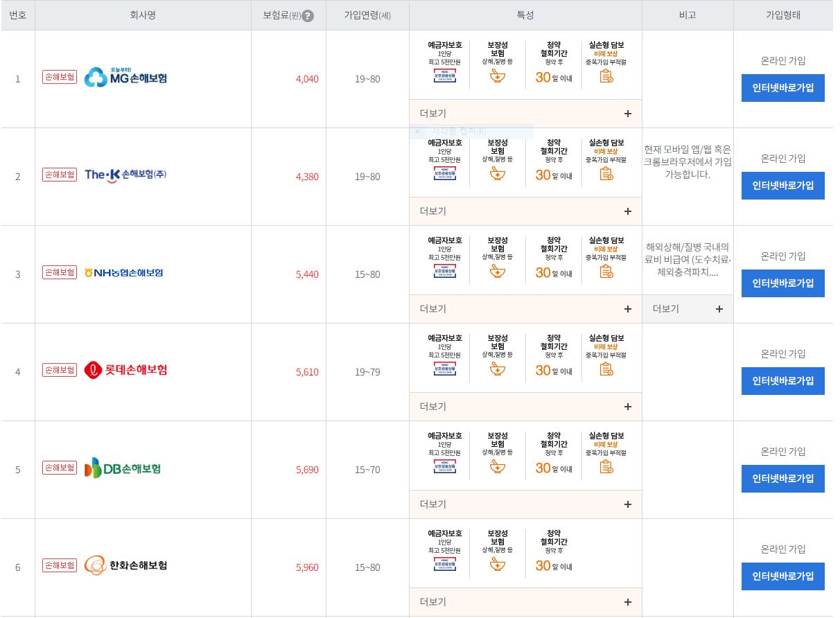Click MG손해보험 logo
This screenshot has width=840, height=618.
tap(125, 77)
